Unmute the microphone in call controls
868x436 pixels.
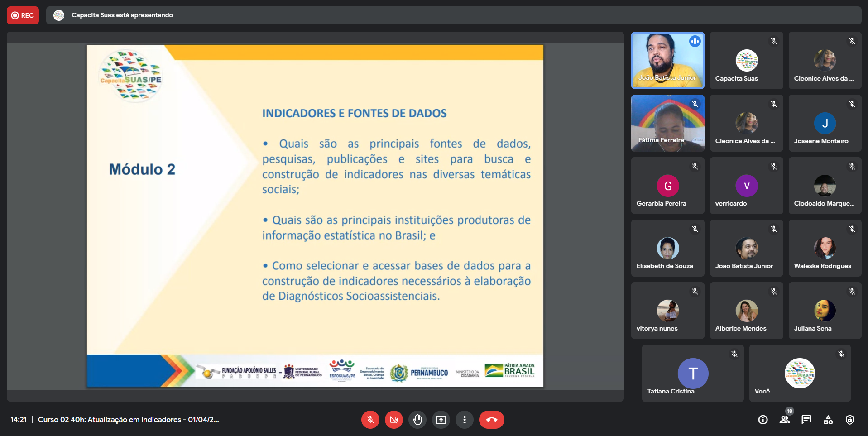point(370,420)
